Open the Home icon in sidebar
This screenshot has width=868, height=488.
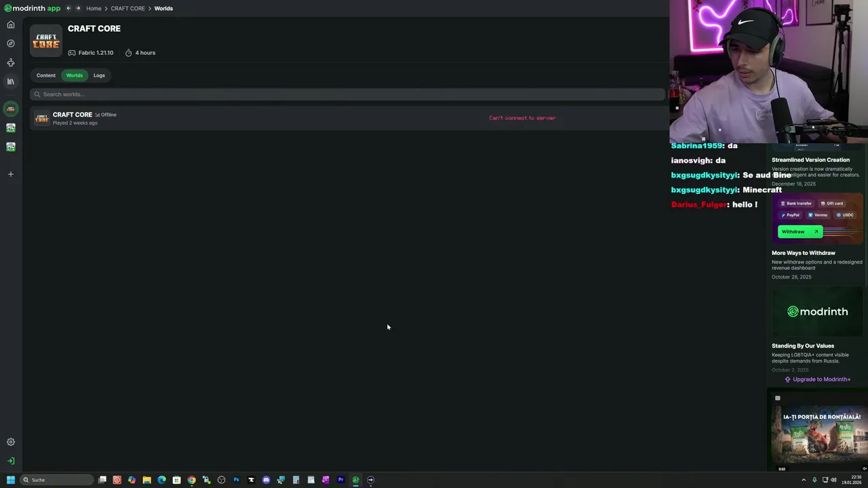[11, 24]
